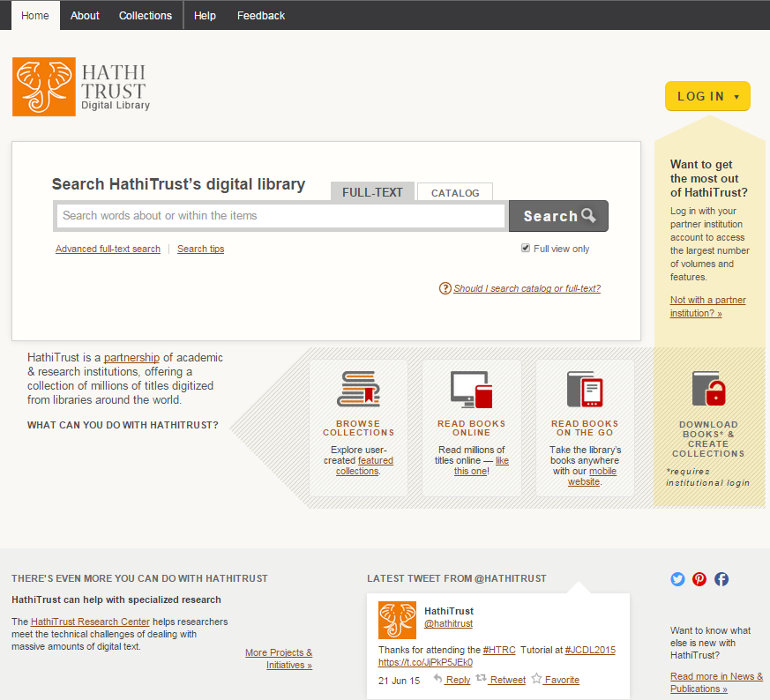Screen dimensions: 770x700
Task: Click the READ BOOKS ON THE GO heading
Action: click(585, 428)
